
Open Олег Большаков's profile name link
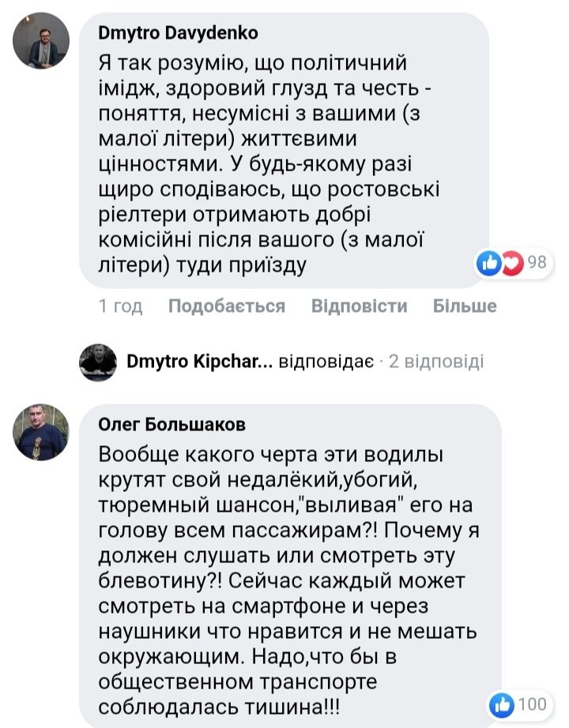click(171, 425)
